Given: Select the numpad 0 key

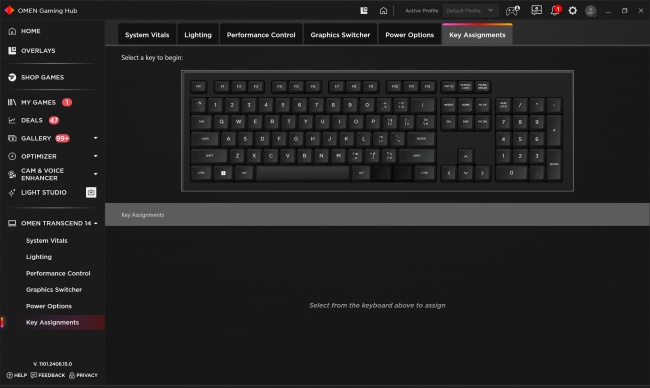Looking at the screenshot, I should (512, 173).
